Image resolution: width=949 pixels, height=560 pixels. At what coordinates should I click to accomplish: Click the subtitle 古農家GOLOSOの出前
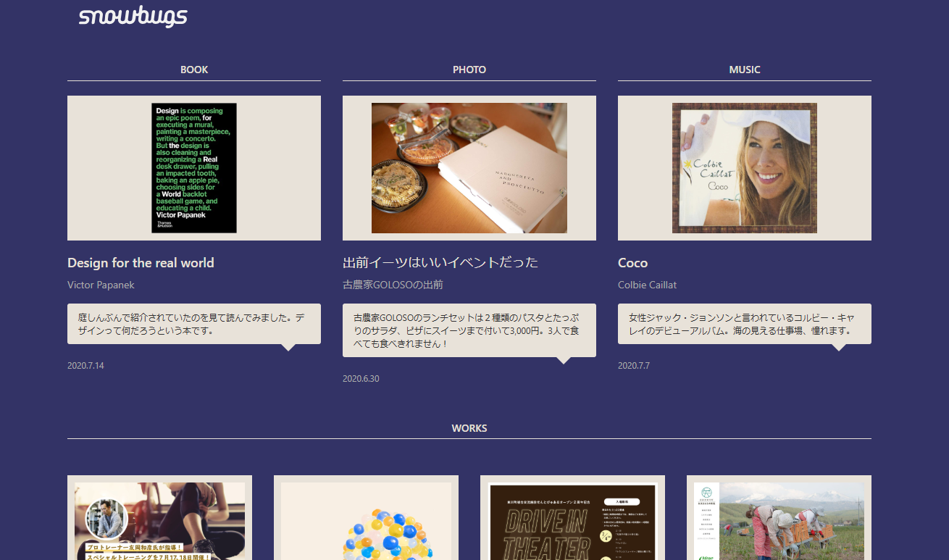393,285
